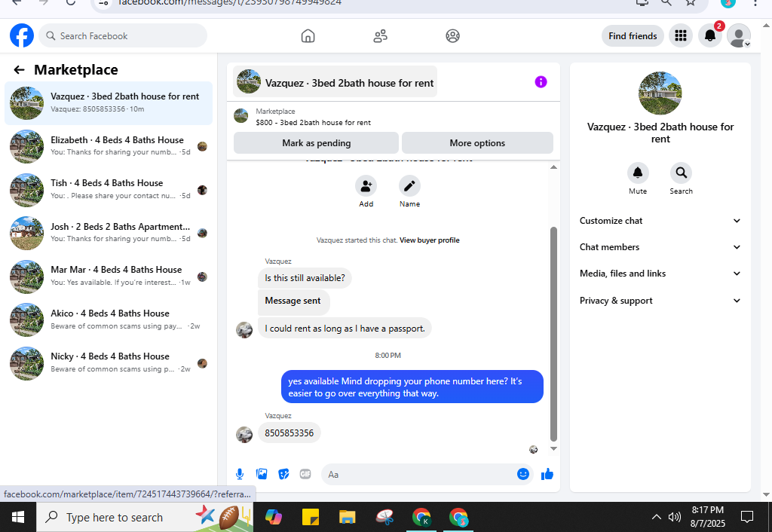Click Vazquez's avatar beside the phone number message

point(244,435)
